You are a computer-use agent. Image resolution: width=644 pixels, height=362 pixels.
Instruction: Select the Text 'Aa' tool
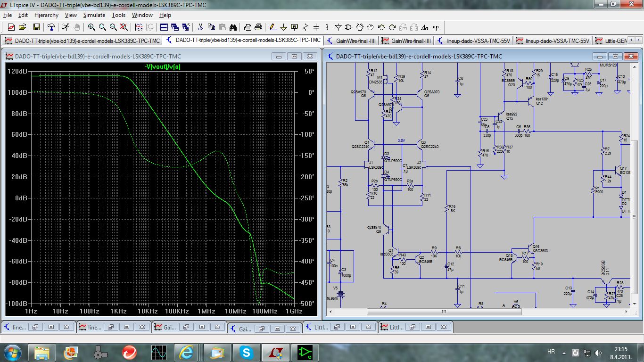(x=425, y=27)
